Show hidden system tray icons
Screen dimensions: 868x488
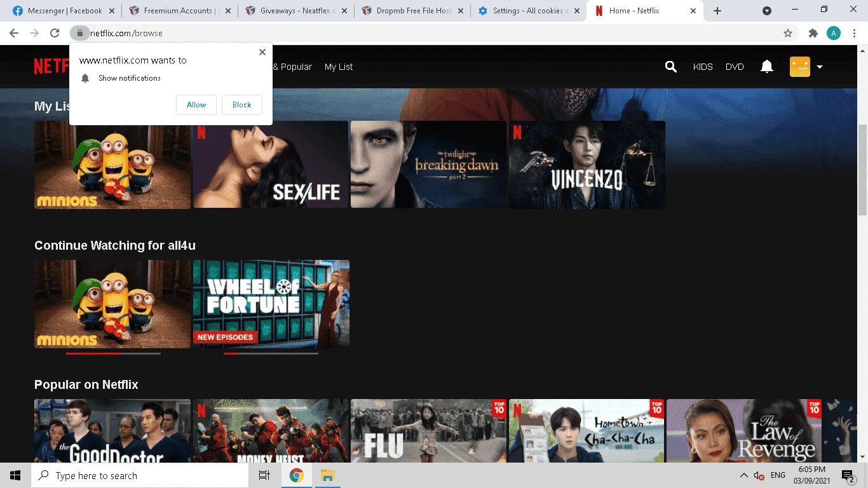pos(743,475)
